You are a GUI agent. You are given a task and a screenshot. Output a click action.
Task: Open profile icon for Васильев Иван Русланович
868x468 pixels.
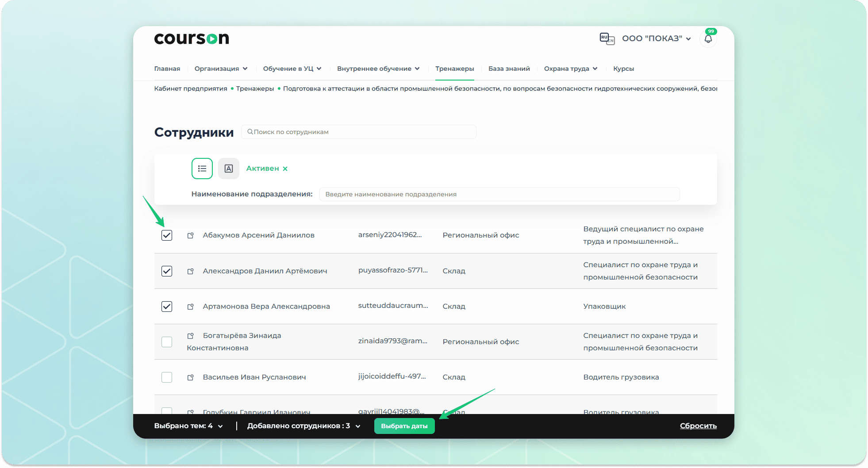tap(191, 377)
